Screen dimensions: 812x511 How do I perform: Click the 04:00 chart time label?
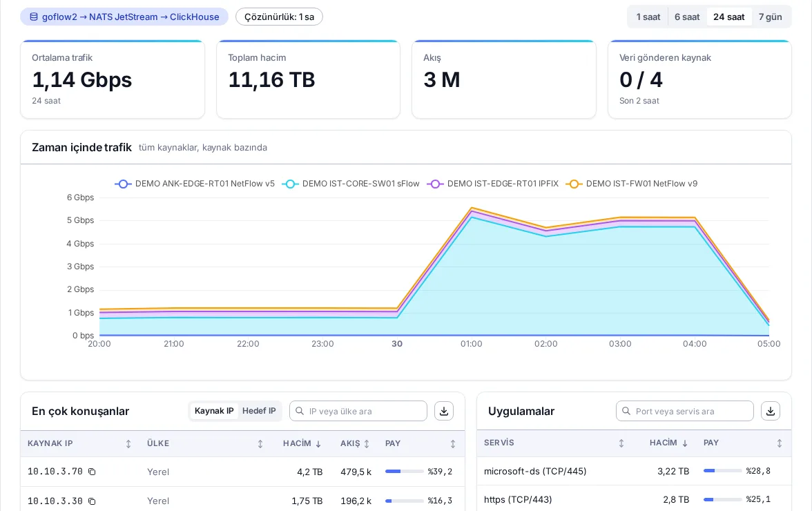(x=695, y=344)
